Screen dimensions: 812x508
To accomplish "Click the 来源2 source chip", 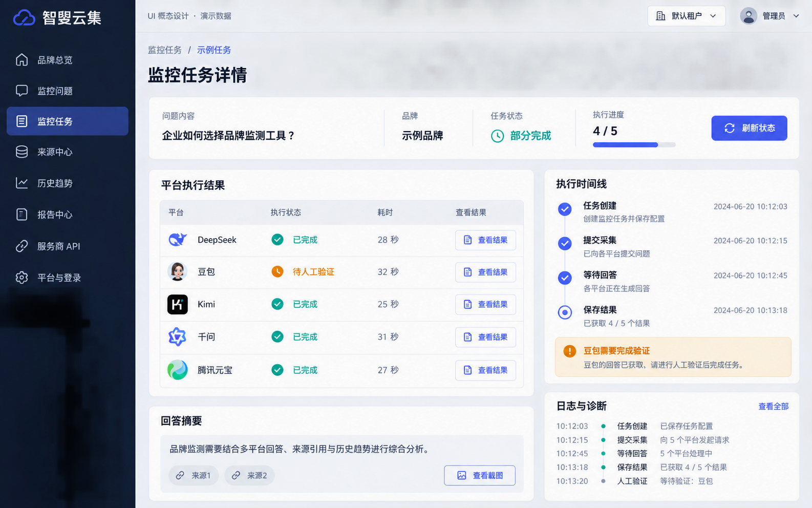I will coord(249,475).
